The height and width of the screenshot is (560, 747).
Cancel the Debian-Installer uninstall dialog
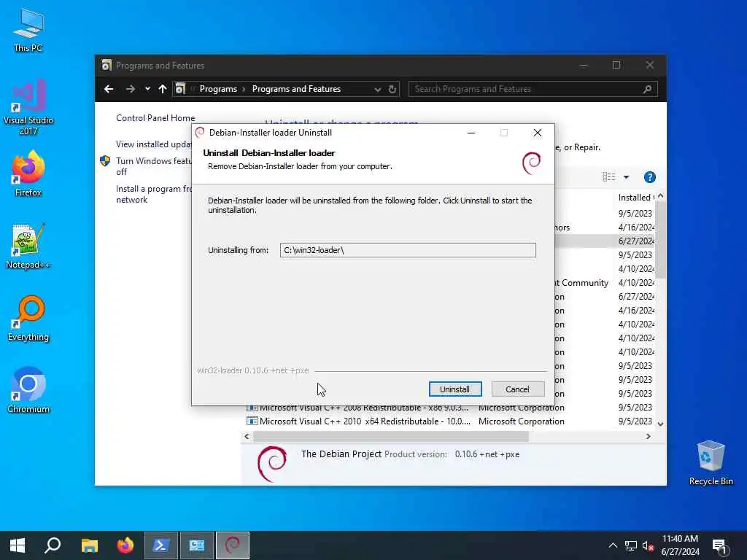(517, 389)
